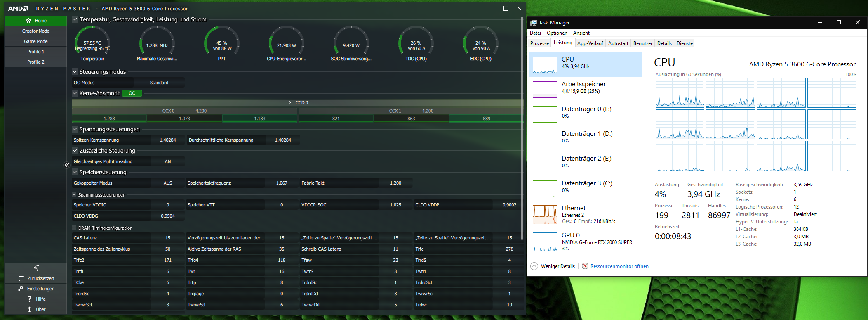The image size is (868, 320).
Task: Click the Spitzen-Kernspannung value 1,40284
Action: click(168, 140)
